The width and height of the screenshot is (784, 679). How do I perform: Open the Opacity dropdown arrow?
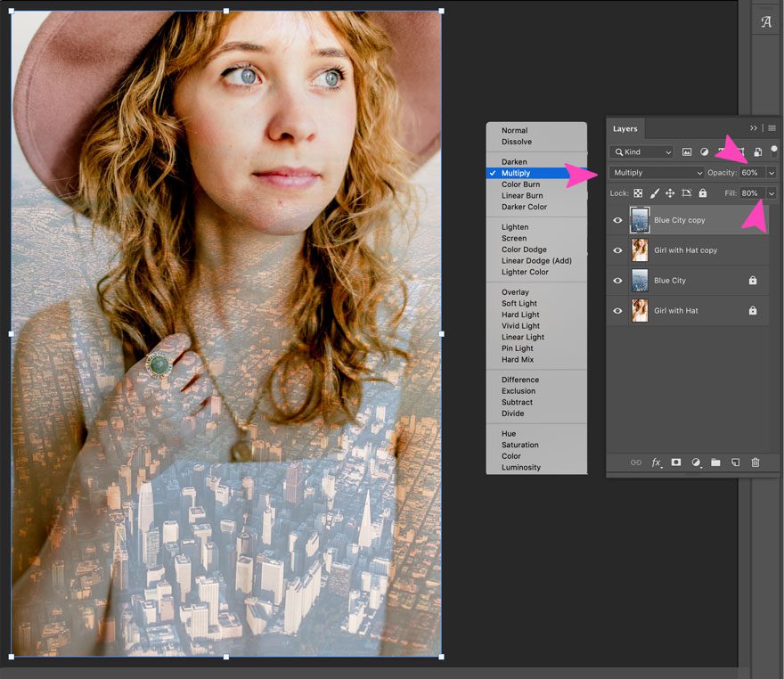coord(772,173)
